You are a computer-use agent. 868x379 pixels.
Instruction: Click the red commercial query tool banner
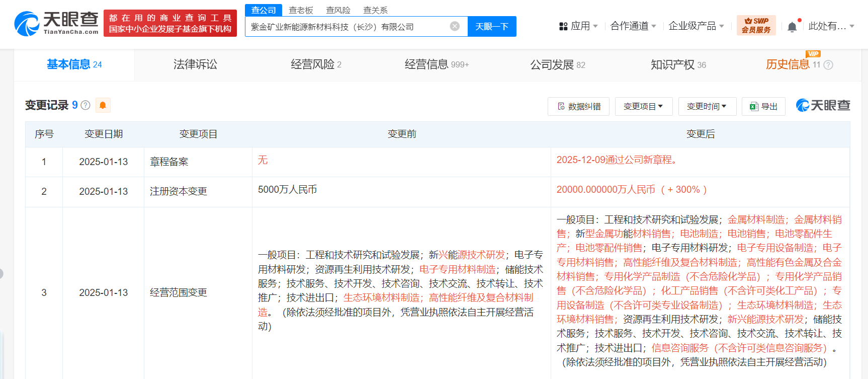(x=170, y=24)
